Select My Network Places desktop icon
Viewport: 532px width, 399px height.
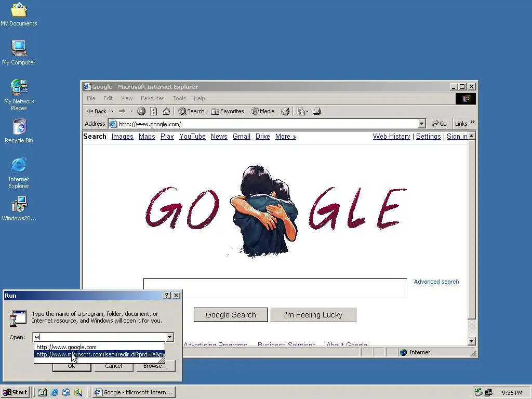tap(19, 95)
